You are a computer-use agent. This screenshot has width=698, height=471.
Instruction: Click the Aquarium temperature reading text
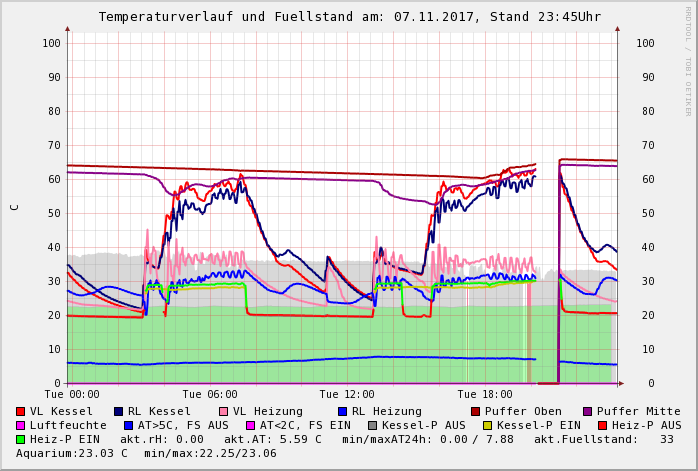point(72,453)
